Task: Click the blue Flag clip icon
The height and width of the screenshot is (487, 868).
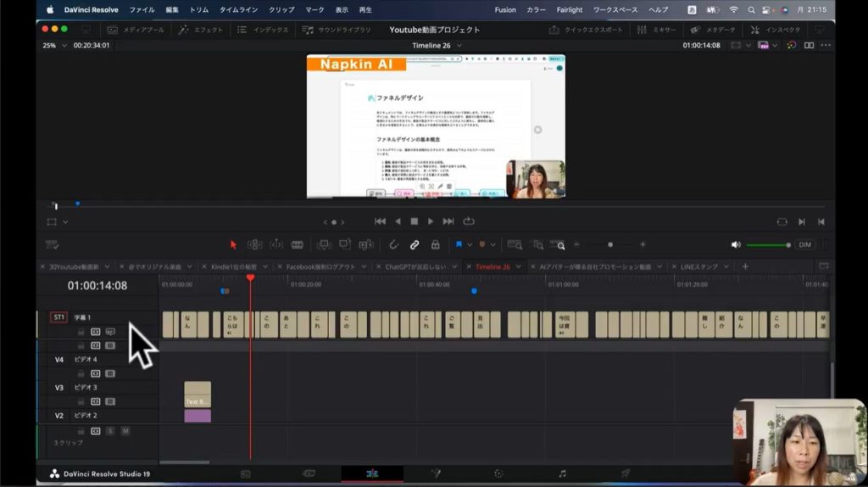Action: point(459,244)
